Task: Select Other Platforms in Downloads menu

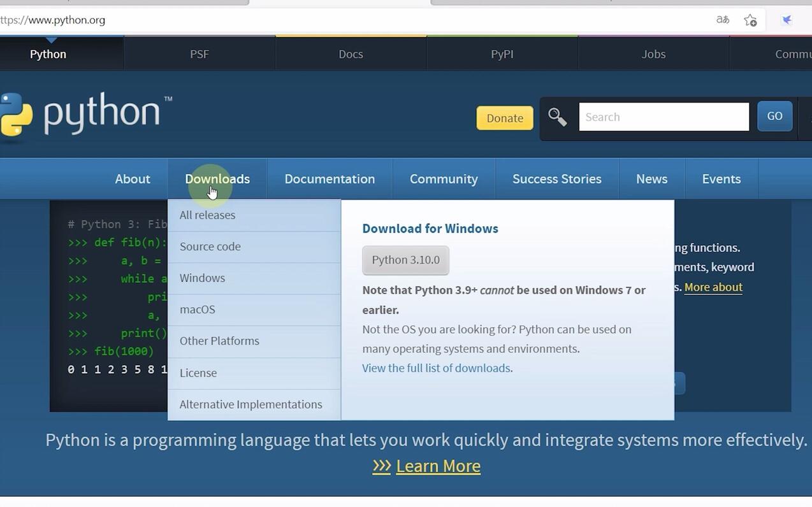Action: pyautogui.click(x=254, y=341)
